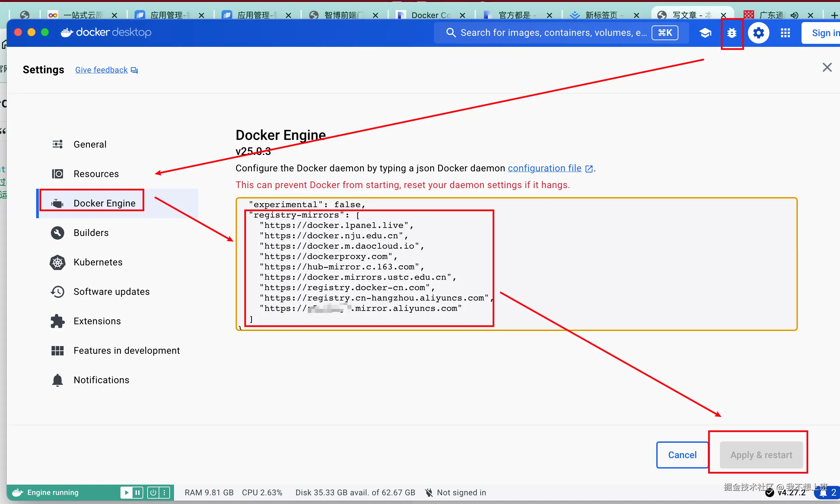
Task: Switch to the 官方都是 browser tab
Action: coord(518,15)
